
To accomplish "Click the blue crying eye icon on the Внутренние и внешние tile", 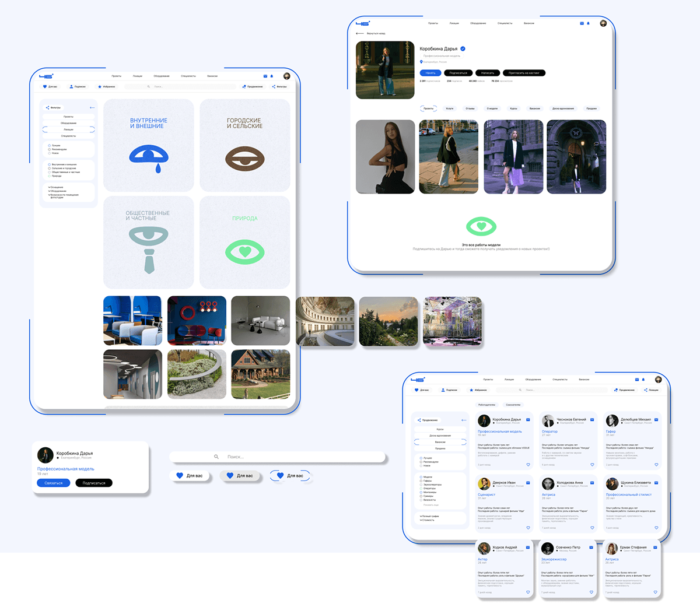I will [x=148, y=156].
